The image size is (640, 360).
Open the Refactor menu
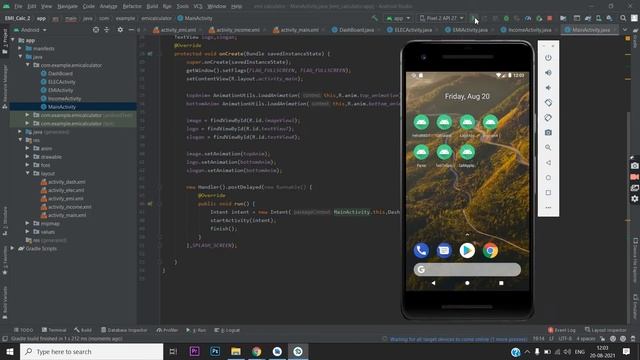click(x=132, y=6)
